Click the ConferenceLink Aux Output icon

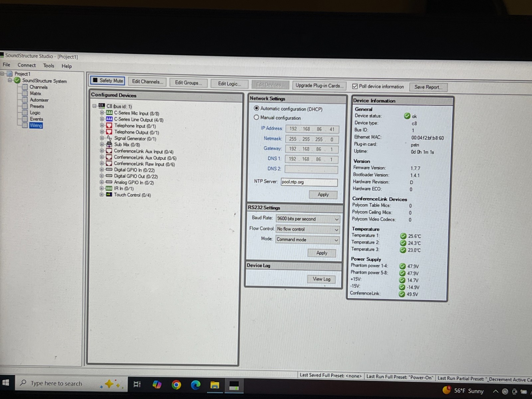(x=109, y=157)
